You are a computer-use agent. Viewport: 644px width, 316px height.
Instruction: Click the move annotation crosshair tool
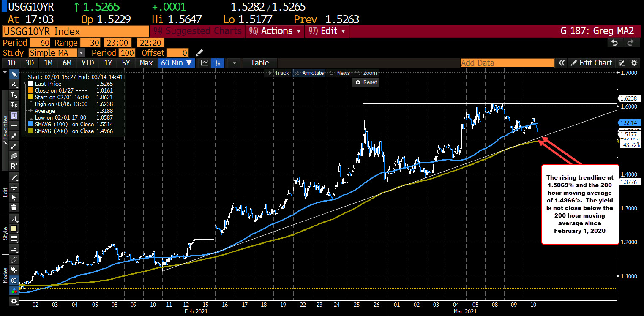14,187
